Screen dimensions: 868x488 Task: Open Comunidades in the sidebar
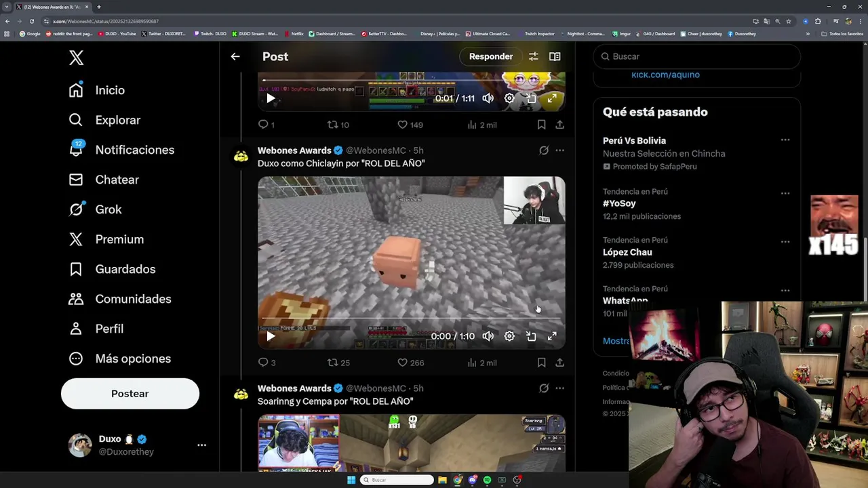pyautogui.click(x=120, y=299)
